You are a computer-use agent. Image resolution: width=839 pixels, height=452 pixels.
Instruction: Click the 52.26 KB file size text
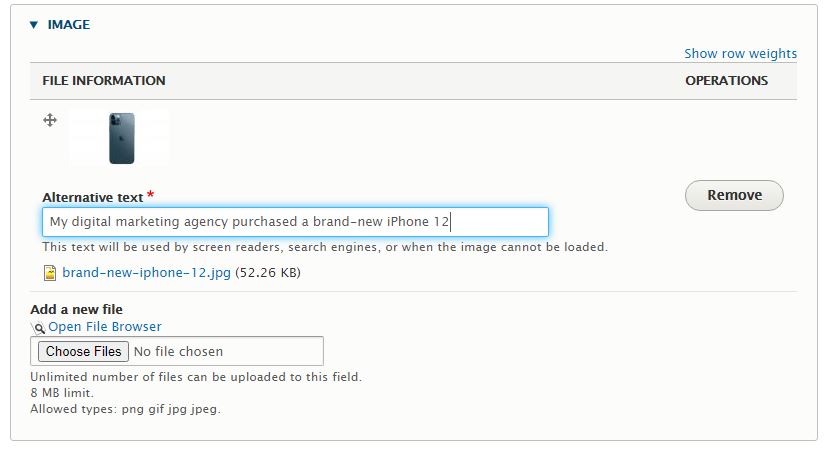click(268, 273)
